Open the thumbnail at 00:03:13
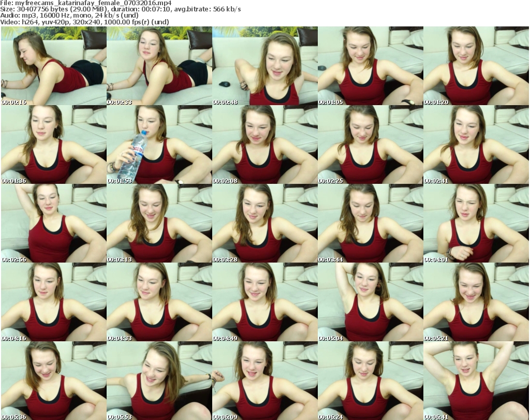530x420 pixels. (x=159, y=223)
